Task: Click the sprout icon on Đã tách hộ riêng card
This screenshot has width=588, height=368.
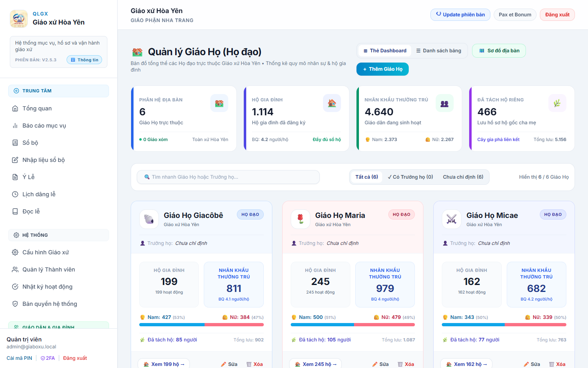Action: 557,103
